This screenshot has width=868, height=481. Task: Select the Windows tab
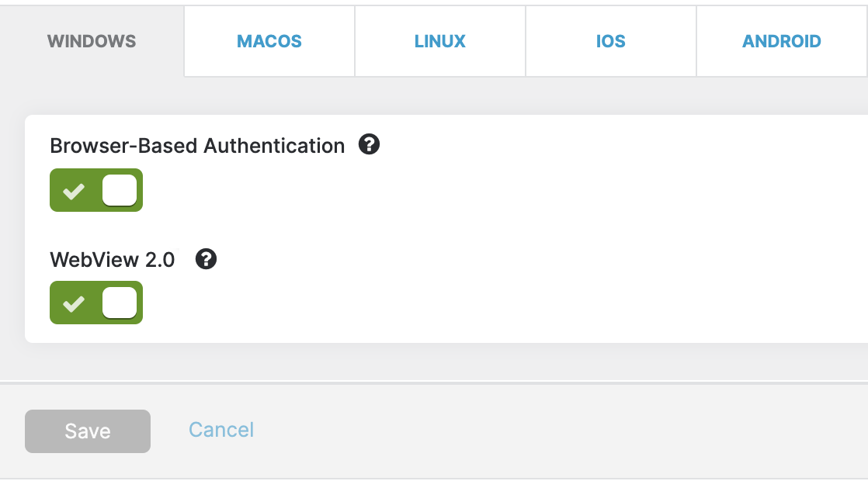[92, 41]
